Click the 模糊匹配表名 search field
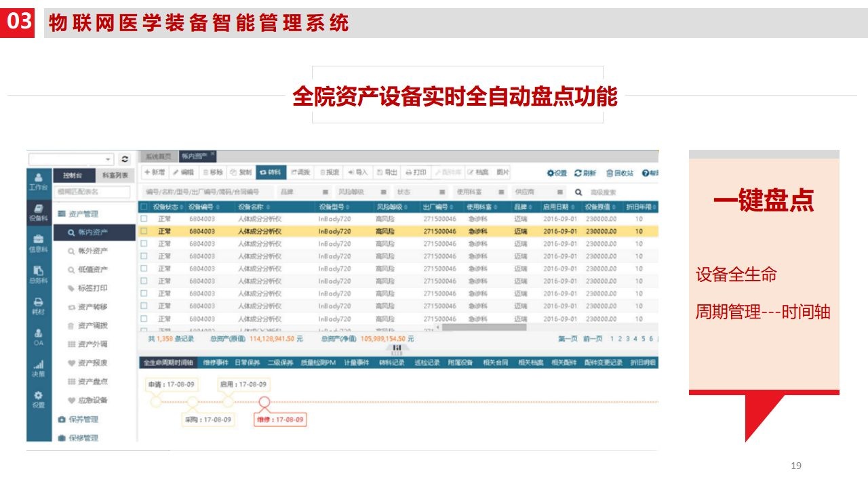This screenshot has width=868, height=488. pyautogui.click(x=92, y=192)
